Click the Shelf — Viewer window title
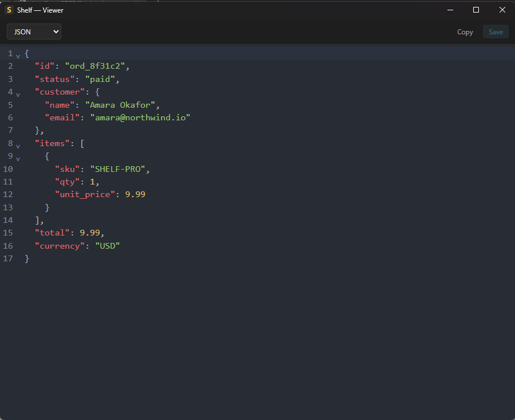Screen dimensions: 515x420 pos(40,10)
